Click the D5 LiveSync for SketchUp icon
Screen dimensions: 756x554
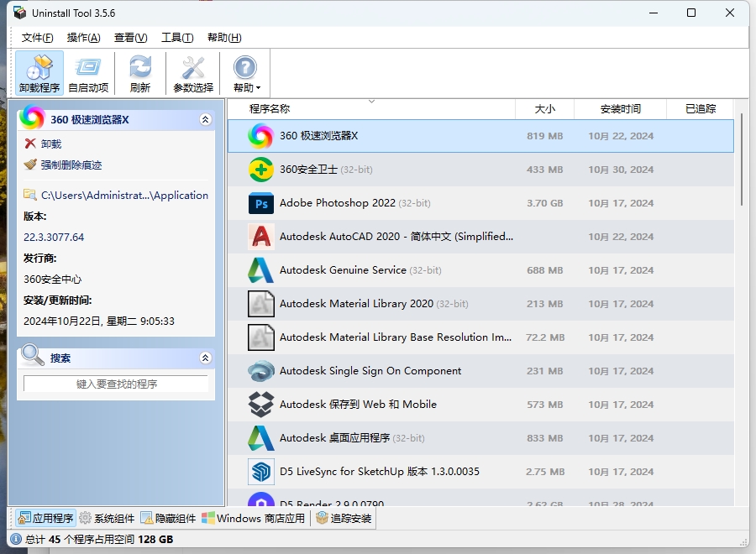tap(261, 472)
